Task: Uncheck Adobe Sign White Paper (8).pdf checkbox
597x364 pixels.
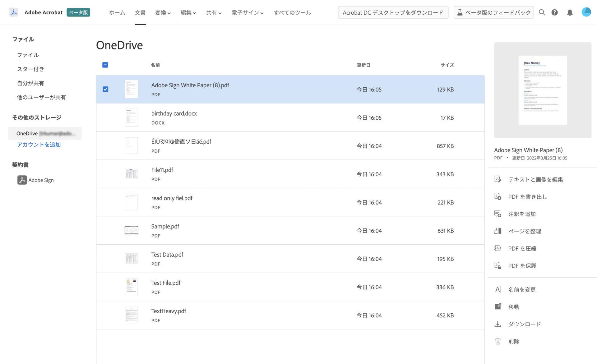Action: [105, 89]
